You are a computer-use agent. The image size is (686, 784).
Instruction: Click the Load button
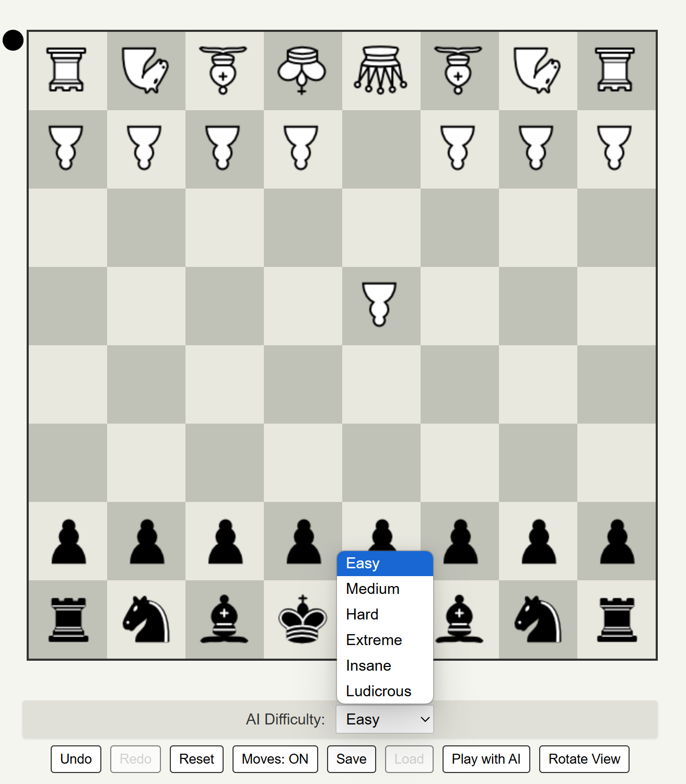[409, 759]
